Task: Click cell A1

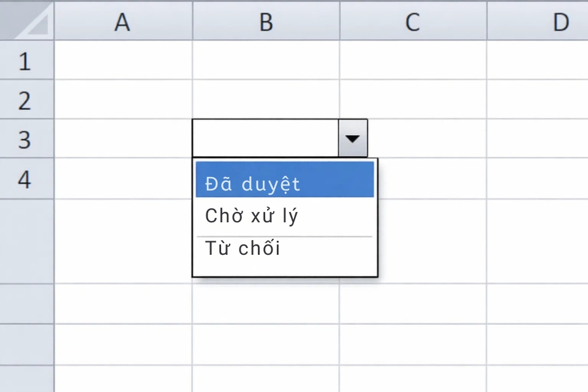Action: 123,61
